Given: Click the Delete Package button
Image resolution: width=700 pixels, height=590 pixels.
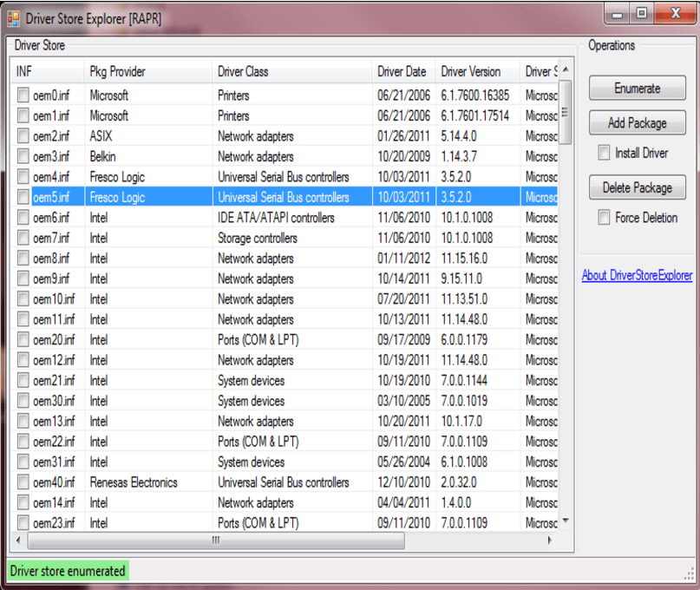Looking at the screenshot, I should 637,187.
